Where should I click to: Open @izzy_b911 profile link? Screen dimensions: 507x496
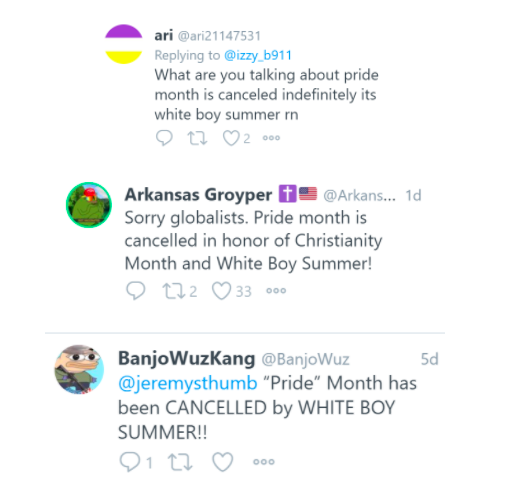tap(258, 55)
